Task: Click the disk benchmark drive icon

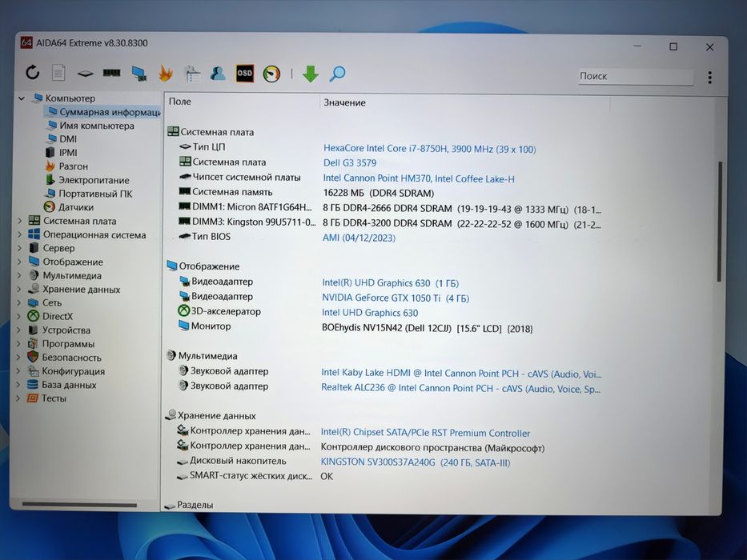Action: (x=86, y=74)
